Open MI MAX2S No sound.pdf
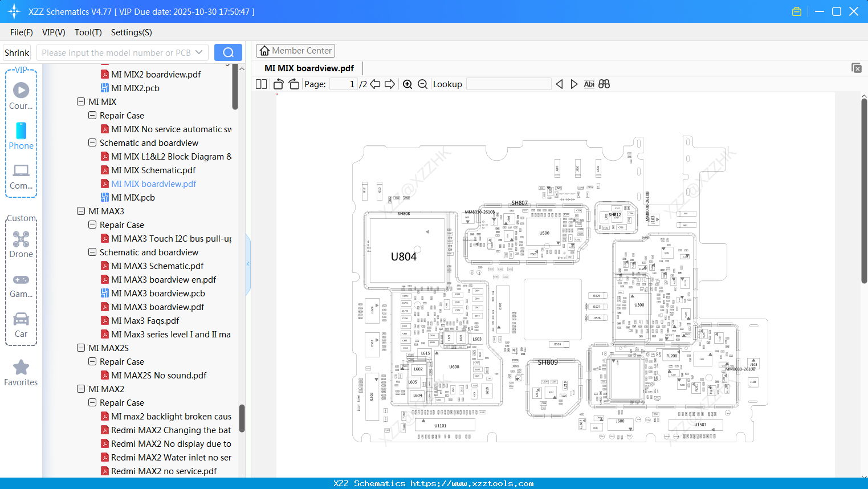The width and height of the screenshot is (868, 489). pos(159,376)
